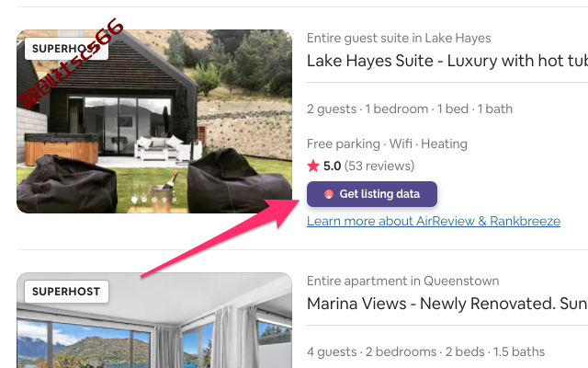Click the Free parking Wifi Heating amenities line

387,144
